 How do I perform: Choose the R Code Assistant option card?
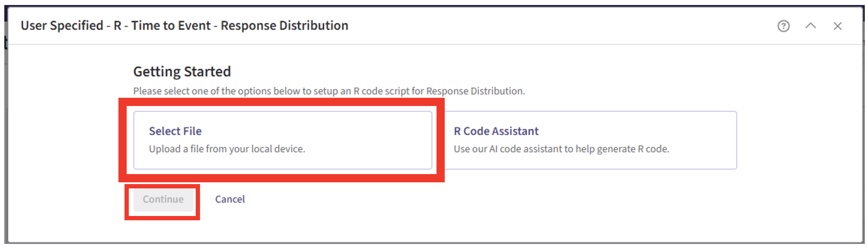pyautogui.click(x=590, y=140)
